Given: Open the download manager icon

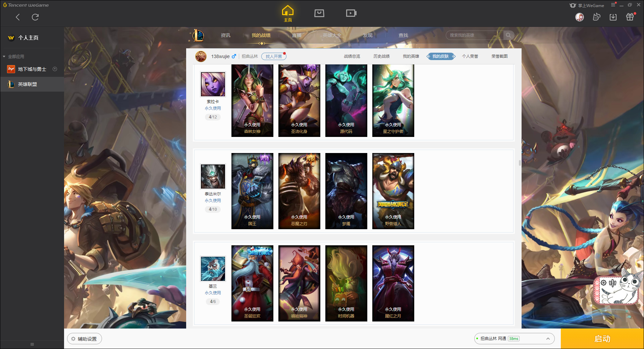Looking at the screenshot, I should (613, 17).
